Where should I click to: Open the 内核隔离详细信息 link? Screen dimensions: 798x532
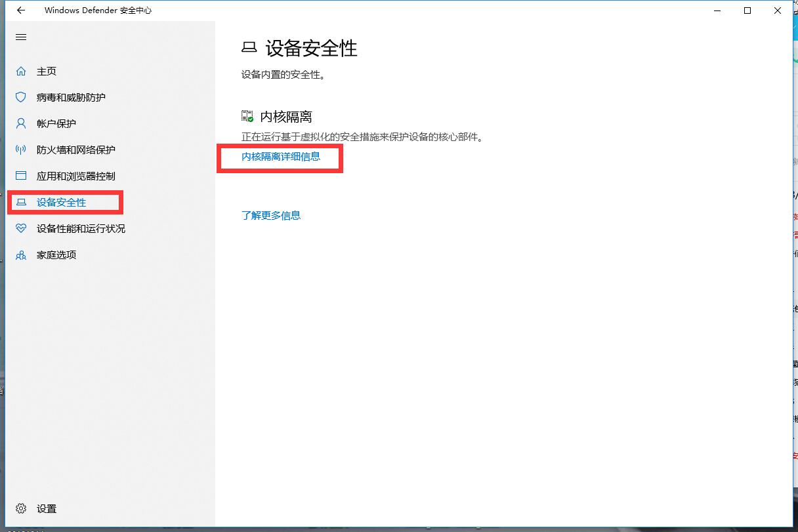[x=281, y=157]
